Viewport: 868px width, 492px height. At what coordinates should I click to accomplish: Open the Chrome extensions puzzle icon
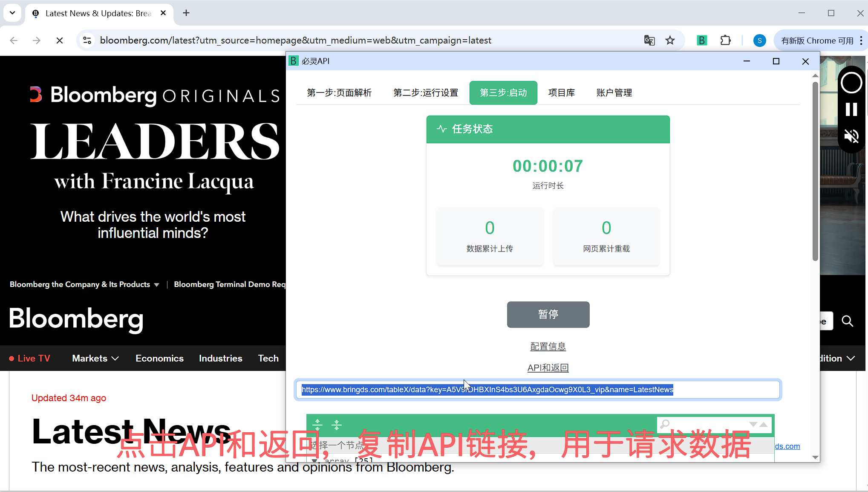(725, 41)
